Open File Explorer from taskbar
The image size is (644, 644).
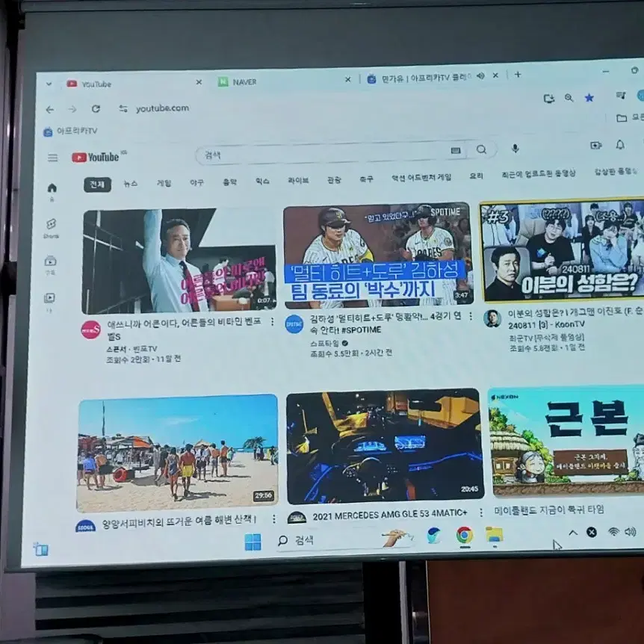(495, 535)
